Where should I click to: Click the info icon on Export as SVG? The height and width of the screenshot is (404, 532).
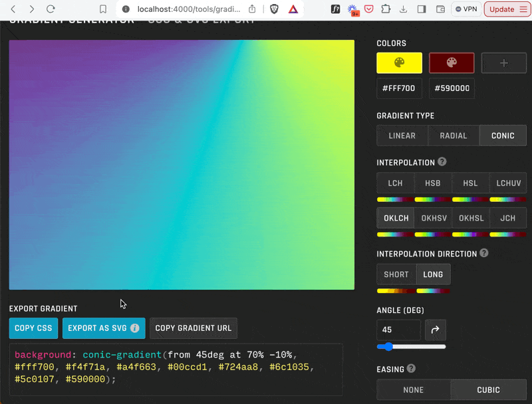(135, 328)
